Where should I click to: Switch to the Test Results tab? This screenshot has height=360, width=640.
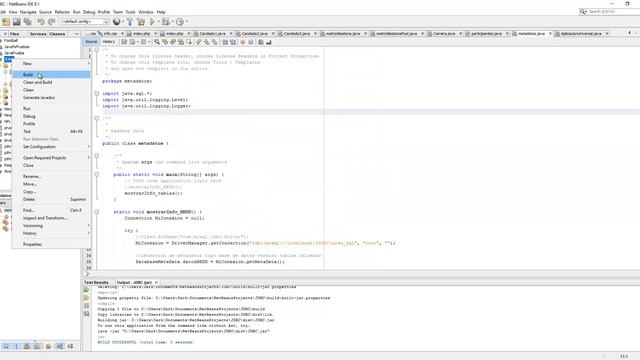(97, 282)
